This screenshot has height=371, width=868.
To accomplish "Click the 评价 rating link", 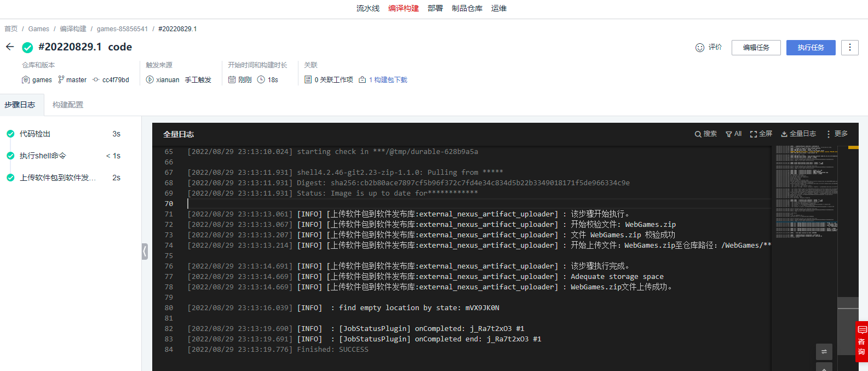I will coord(715,47).
